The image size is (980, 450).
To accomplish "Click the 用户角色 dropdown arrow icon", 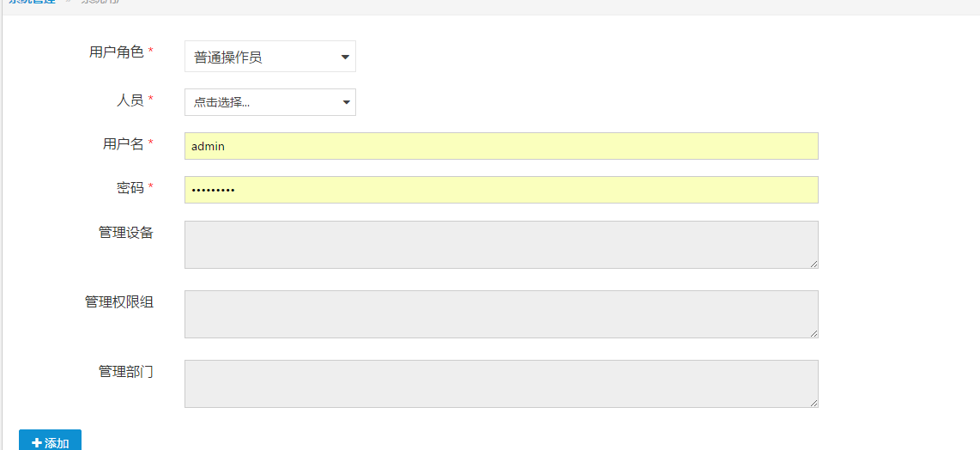I will [345, 58].
